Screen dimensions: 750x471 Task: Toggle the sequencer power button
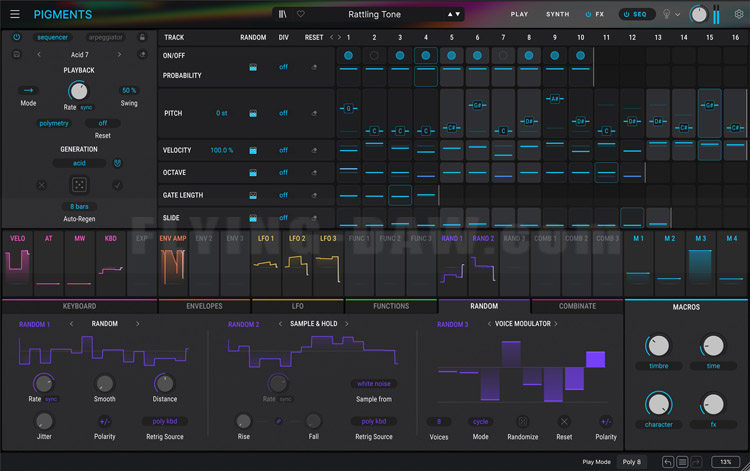[16, 37]
